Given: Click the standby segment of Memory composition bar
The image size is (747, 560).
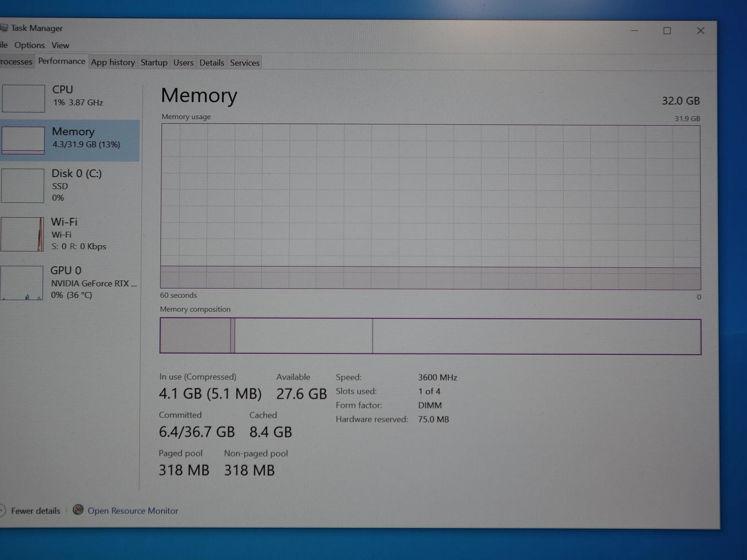Looking at the screenshot, I should tap(303, 336).
